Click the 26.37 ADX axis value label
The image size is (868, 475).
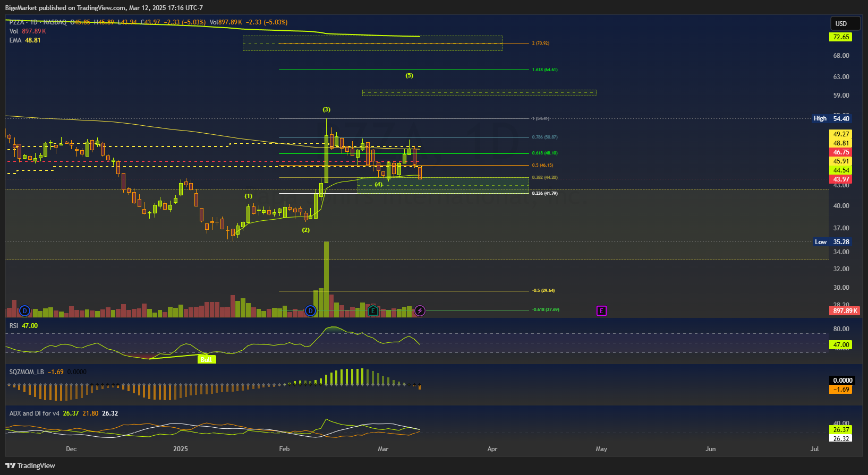[x=841, y=430]
